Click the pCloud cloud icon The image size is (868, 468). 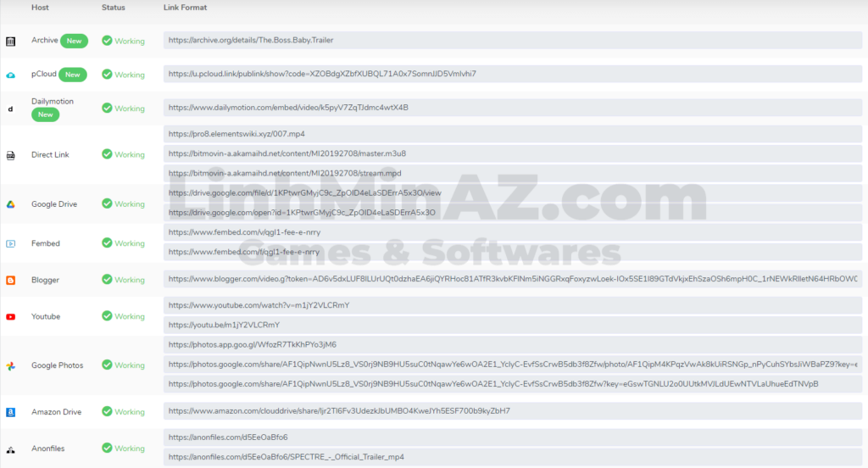point(10,75)
